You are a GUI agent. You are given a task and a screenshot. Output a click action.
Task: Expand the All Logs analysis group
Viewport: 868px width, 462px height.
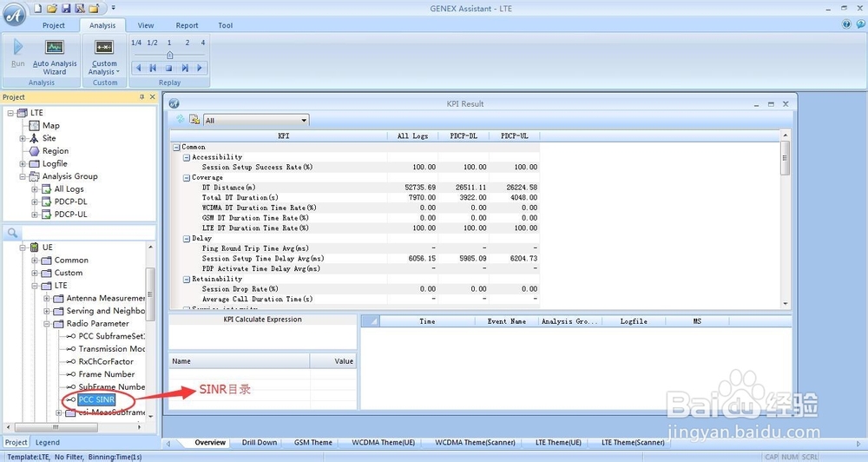coord(35,189)
